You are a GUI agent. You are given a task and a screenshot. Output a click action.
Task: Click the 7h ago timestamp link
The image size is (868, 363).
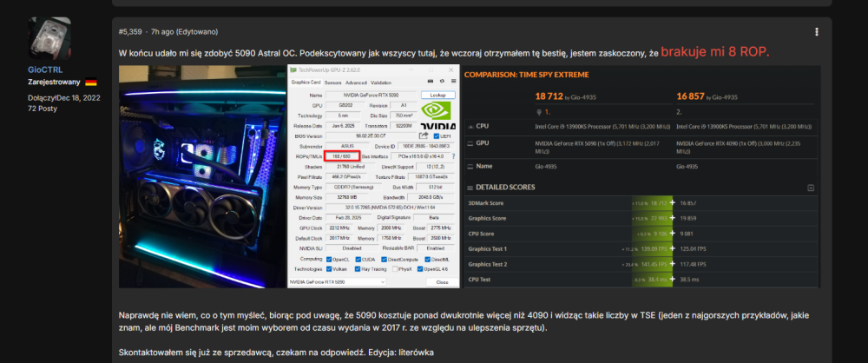[162, 32]
